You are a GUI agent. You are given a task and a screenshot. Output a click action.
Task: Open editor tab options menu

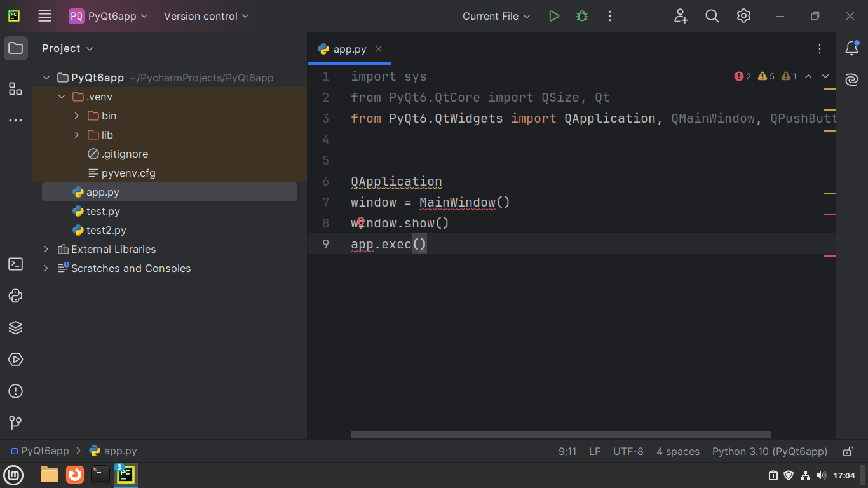(x=820, y=49)
